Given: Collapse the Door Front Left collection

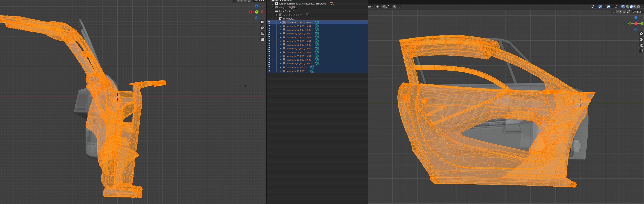Looking at the screenshot, I should [x=273, y=11].
